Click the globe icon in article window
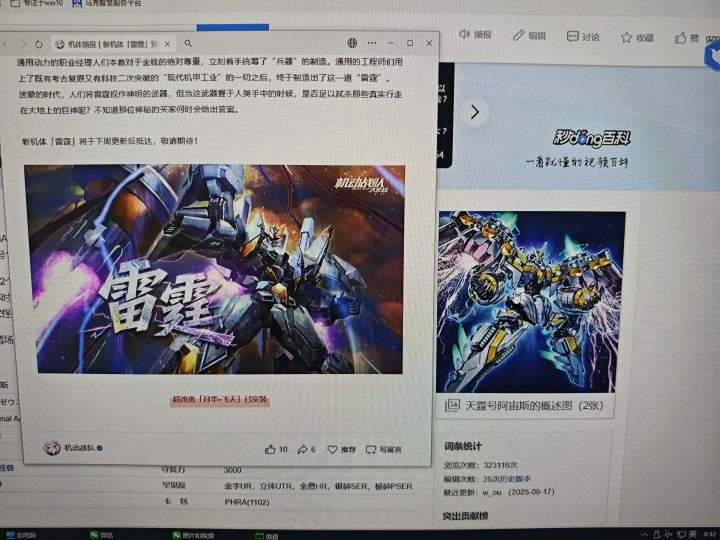The height and width of the screenshot is (540, 720). [352, 43]
